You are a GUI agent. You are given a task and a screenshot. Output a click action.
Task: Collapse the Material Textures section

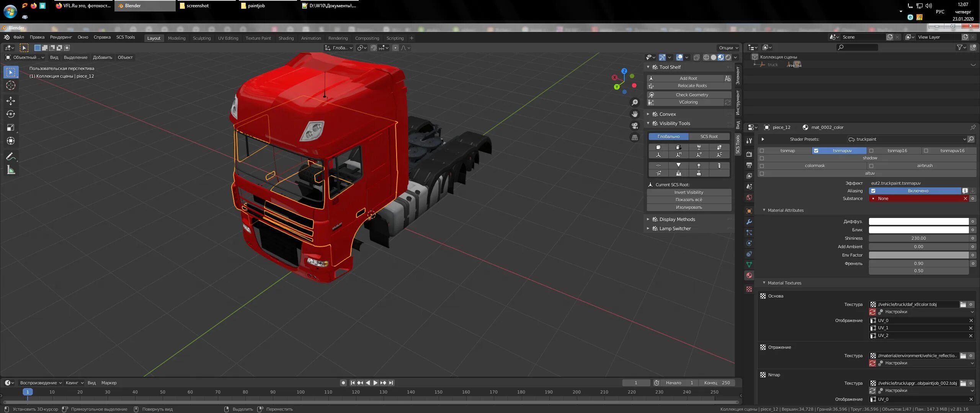click(x=764, y=283)
